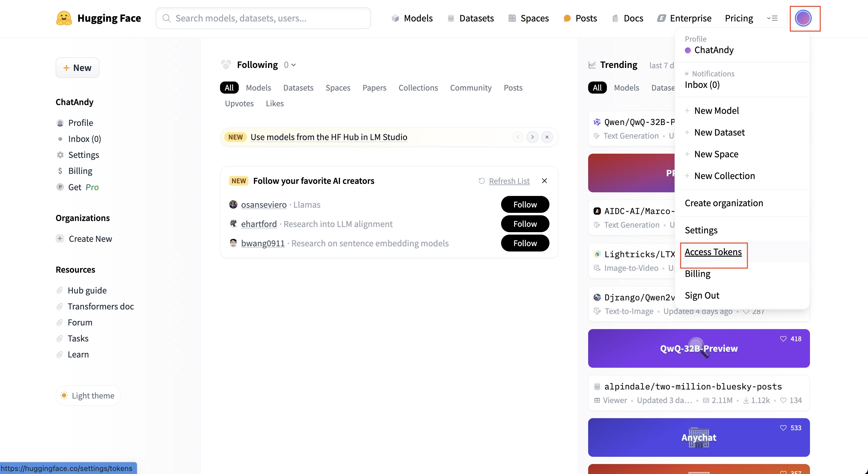This screenshot has width=868, height=474.
Task: Click the search magnifier icon
Action: pos(167,18)
